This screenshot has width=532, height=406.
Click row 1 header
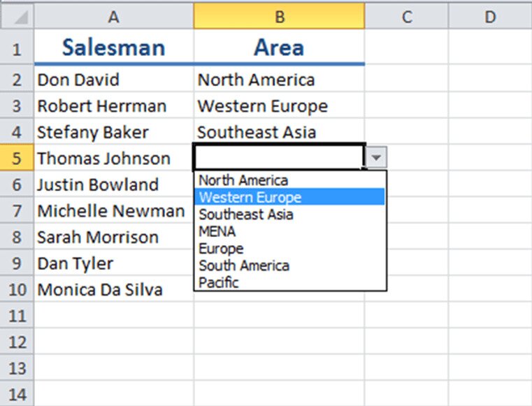tap(17, 48)
